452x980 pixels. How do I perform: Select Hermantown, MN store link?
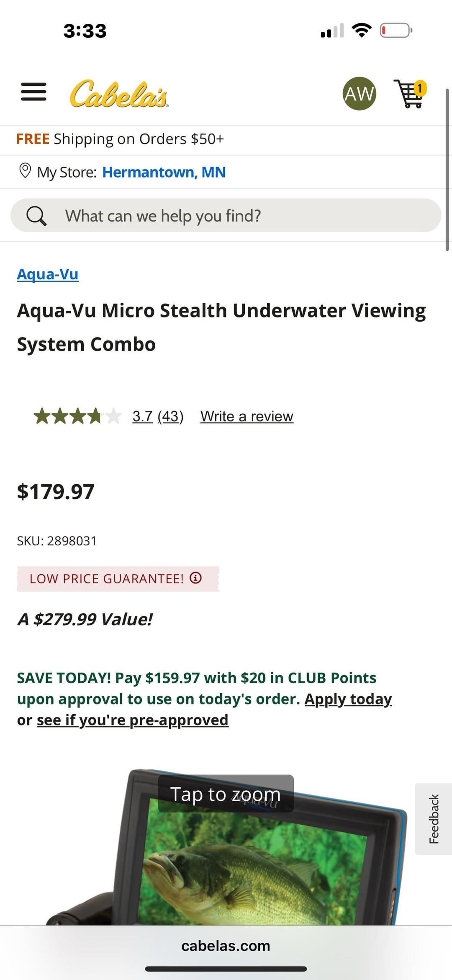164,172
